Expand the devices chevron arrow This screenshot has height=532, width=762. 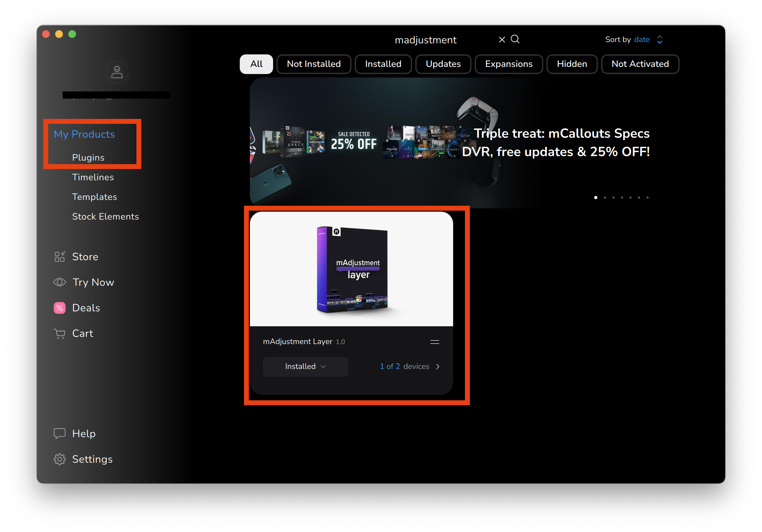(438, 366)
